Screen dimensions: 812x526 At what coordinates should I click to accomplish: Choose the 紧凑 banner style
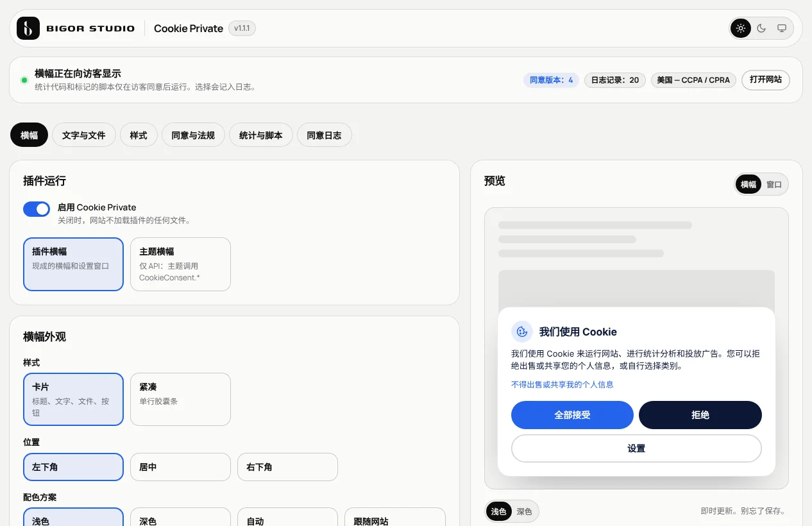click(x=180, y=399)
